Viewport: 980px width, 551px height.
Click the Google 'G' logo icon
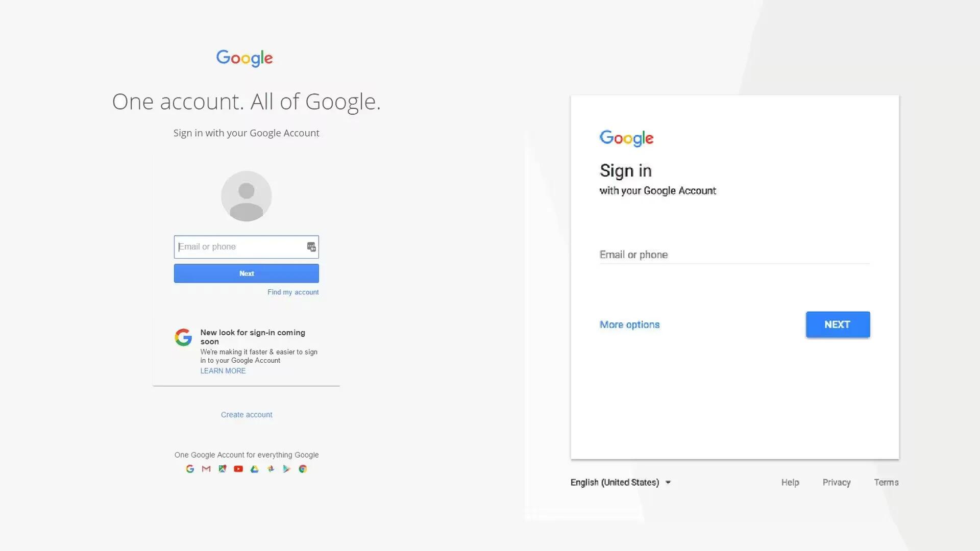coord(183,336)
